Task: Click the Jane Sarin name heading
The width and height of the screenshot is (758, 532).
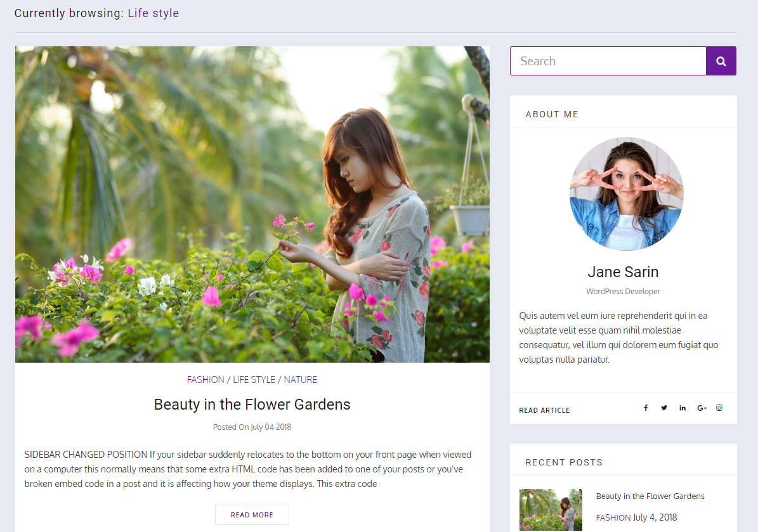Action: point(623,272)
